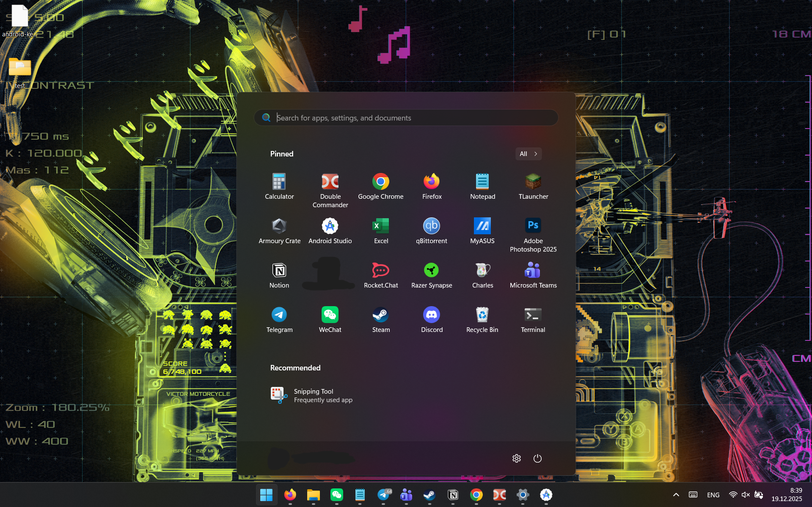Viewport: 812px width, 507px height.
Task: Open Notepad from the taskbar
Action: [x=360, y=495]
